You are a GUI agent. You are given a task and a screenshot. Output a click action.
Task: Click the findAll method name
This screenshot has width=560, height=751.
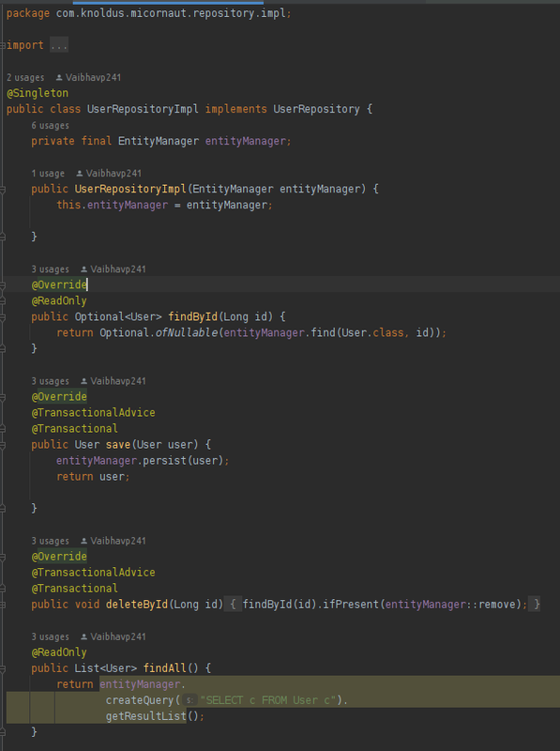point(165,668)
